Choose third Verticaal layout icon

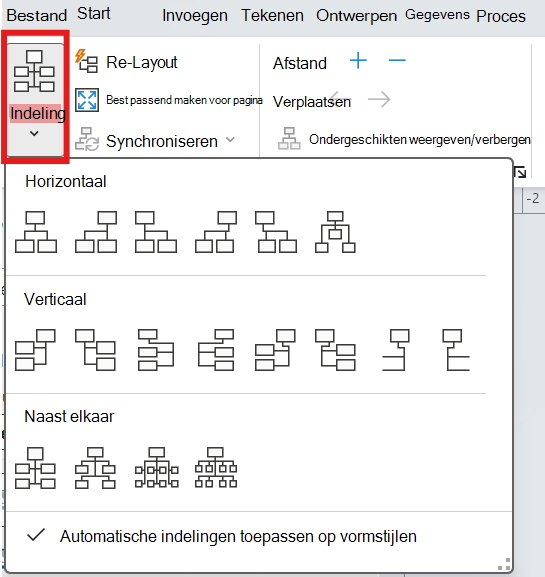[x=156, y=350]
